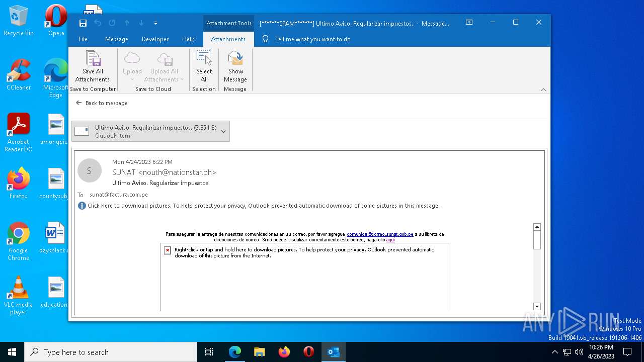Open the attachment dropdown arrow
This screenshot has width=644, height=362.
pos(223,131)
